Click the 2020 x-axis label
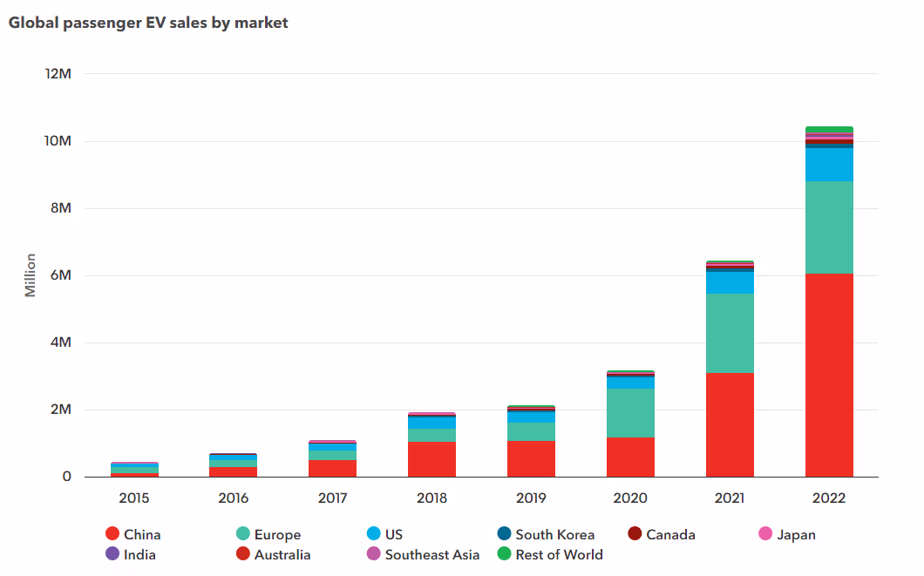 coord(630,498)
